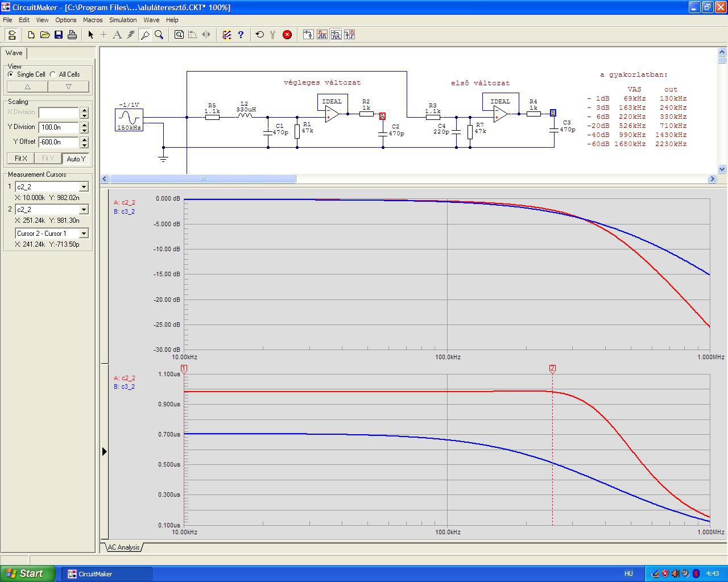Screen dimensions: 728x582
Task: Toggle the panel view icon in toolbar
Action: 11,35
